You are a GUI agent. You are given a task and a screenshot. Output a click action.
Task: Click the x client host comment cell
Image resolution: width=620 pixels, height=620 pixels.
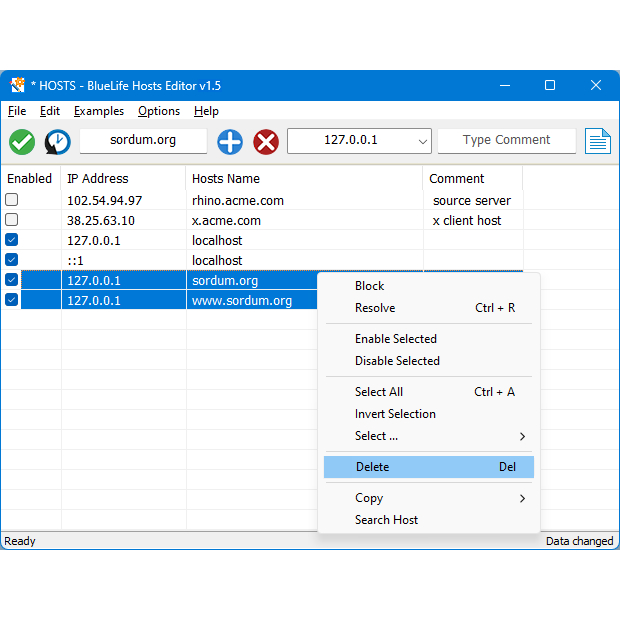pyautogui.click(x=473, y=220)
